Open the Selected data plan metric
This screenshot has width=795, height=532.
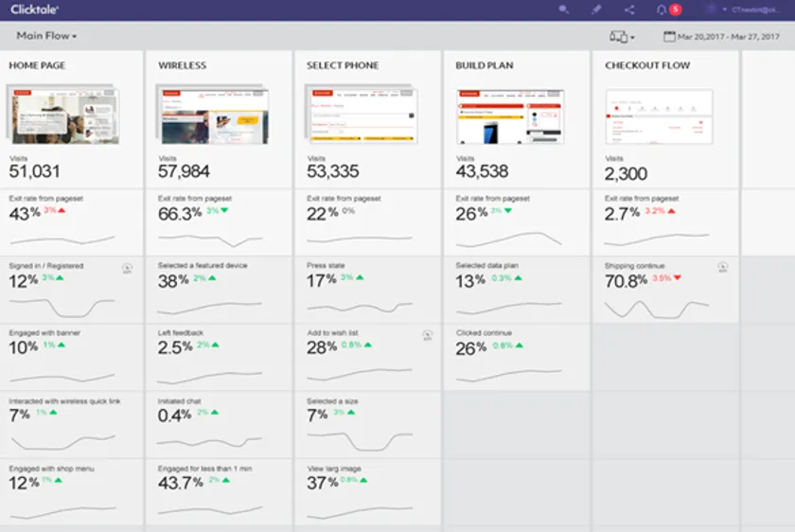517,290
